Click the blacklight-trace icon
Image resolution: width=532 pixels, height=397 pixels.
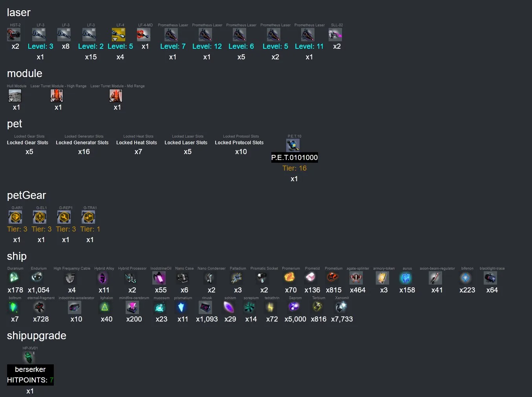point(490,278)
